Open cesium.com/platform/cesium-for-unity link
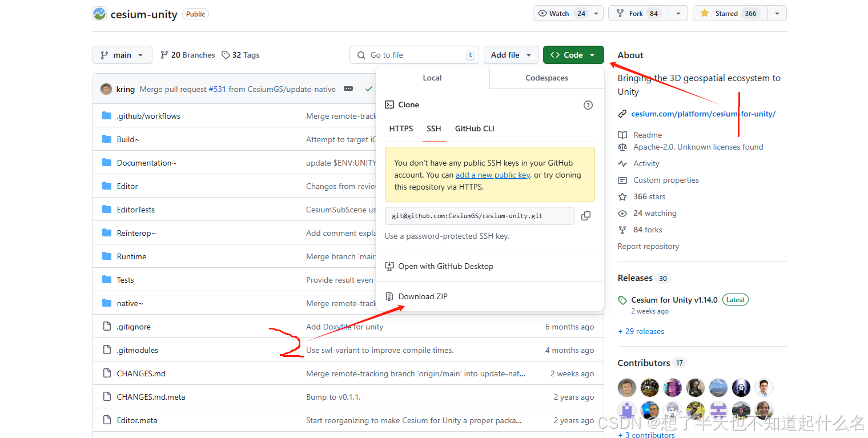The height and width of the screenshot is (438, 868). tap(704, 114)
